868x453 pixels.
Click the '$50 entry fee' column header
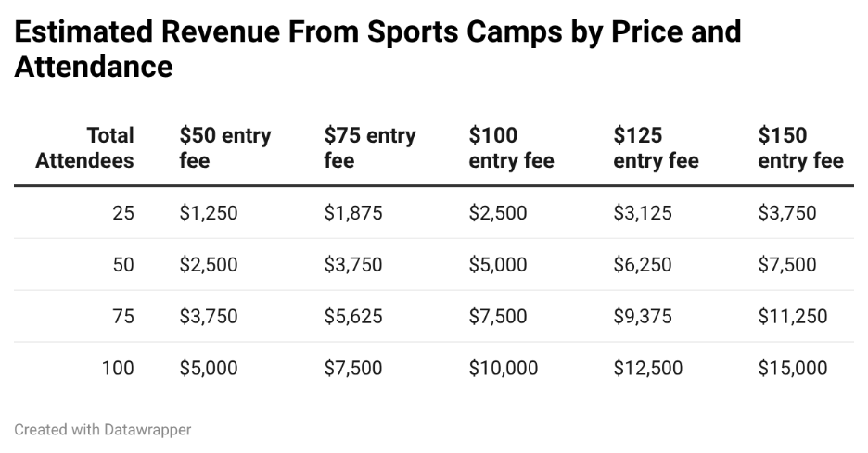(x=225, y=148)
